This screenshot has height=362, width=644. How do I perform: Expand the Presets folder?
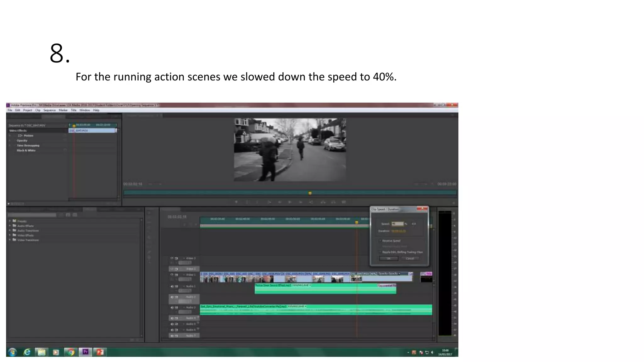[10, 221]
